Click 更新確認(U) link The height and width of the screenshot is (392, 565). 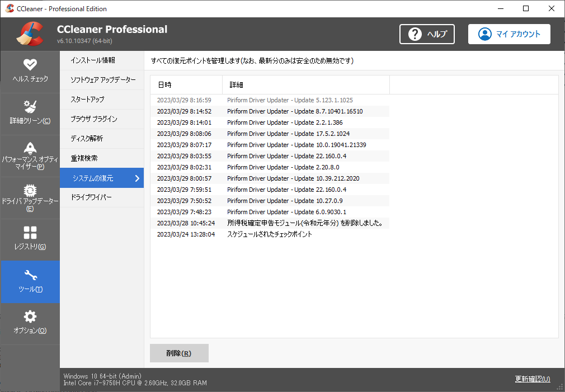click(x=533, y=379)
